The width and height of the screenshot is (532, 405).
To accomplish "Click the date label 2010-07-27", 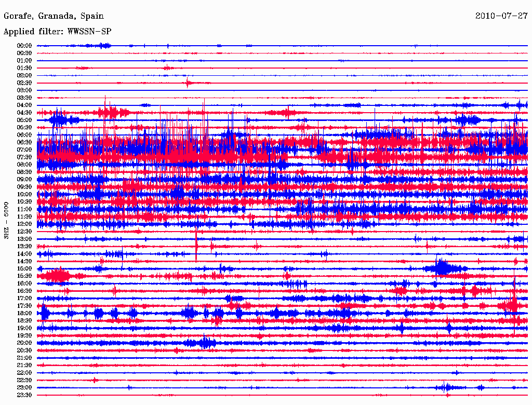I will (501, 16).
